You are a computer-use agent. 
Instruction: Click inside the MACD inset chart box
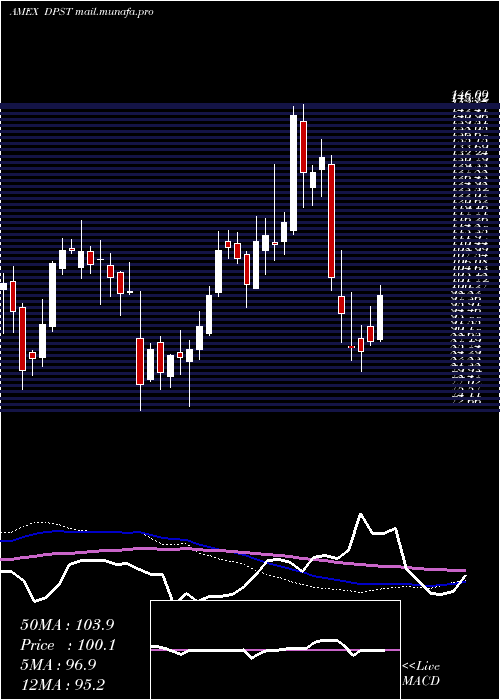[x=275, y=650]
